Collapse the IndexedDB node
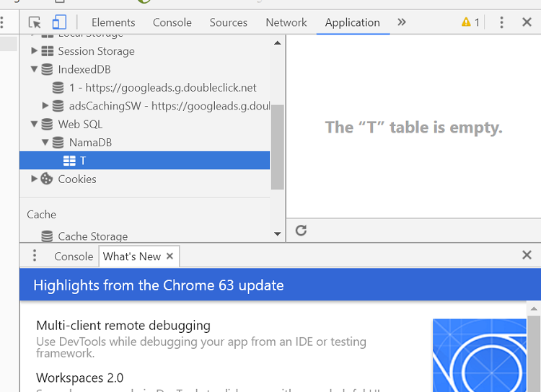 (34, 69)
